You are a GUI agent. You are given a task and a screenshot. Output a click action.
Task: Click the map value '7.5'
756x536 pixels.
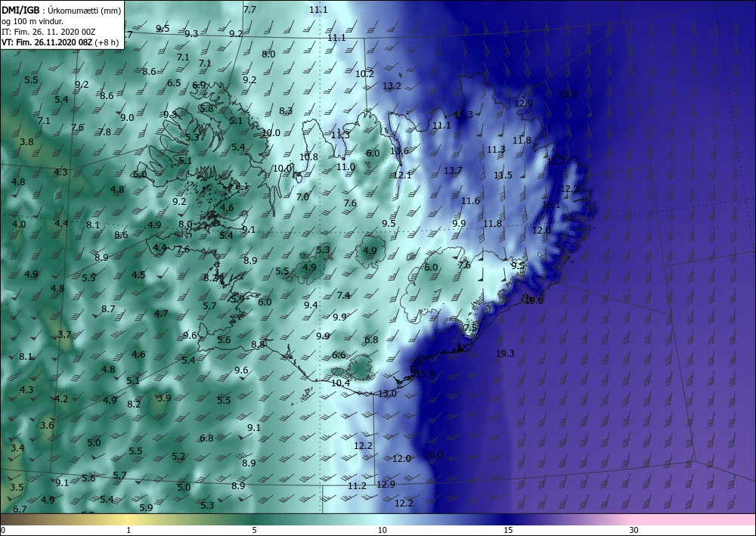(470, 328)
